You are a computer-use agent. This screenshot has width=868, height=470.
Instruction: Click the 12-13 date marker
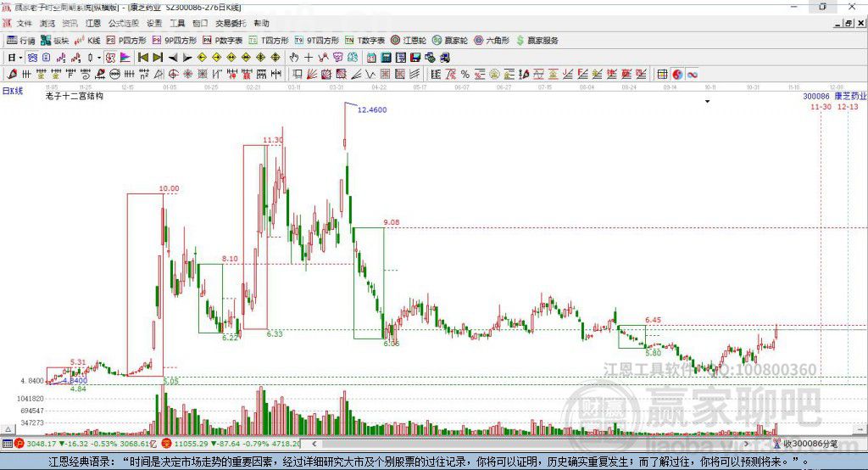[x=848, y=106]
